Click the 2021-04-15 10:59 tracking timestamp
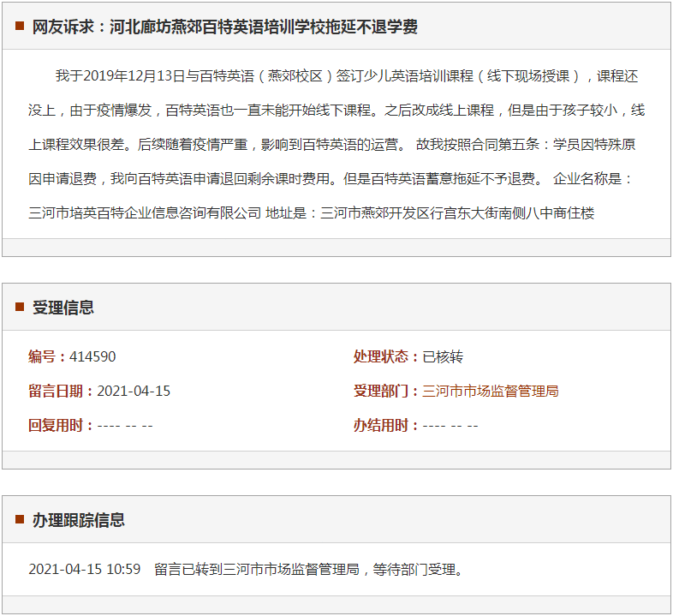Viewport: 673px width, 616px height. coord(85,569)
